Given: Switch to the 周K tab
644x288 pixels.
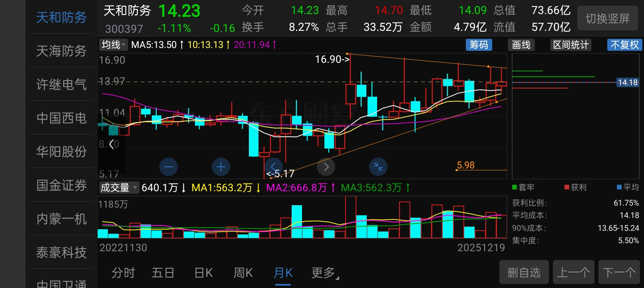Looking at the screenshot, I should (243, 273).
